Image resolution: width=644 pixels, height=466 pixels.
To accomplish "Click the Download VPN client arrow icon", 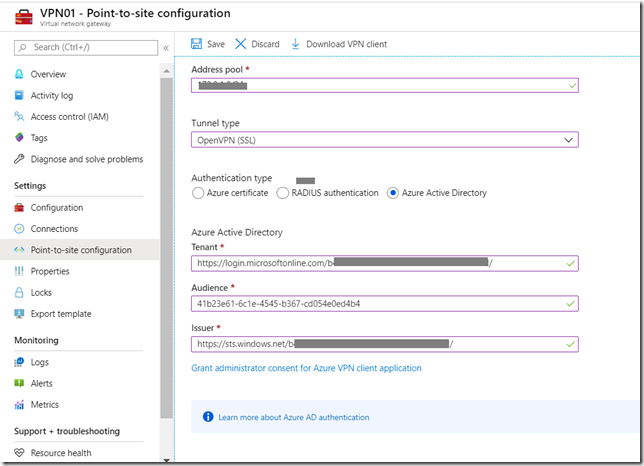I will click(x=295, y=44).
